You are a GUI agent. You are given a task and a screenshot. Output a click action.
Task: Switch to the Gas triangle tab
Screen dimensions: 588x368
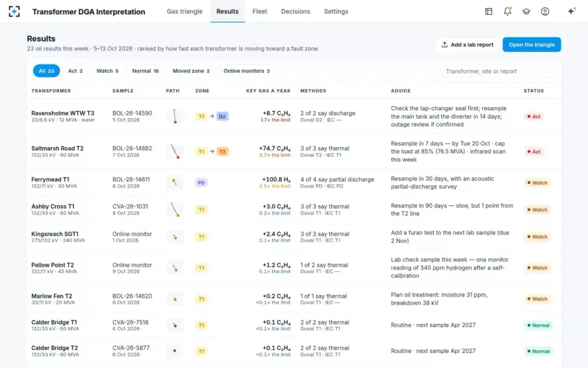point(185,11)
